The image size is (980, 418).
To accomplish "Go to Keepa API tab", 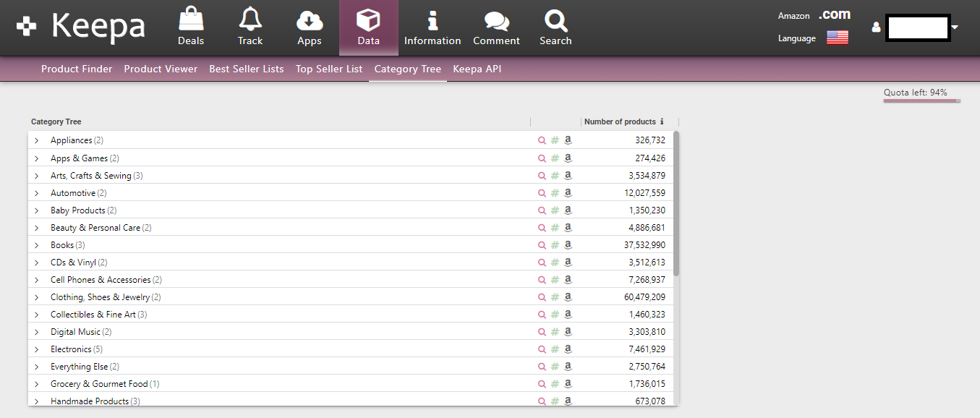I will point(477,69).
